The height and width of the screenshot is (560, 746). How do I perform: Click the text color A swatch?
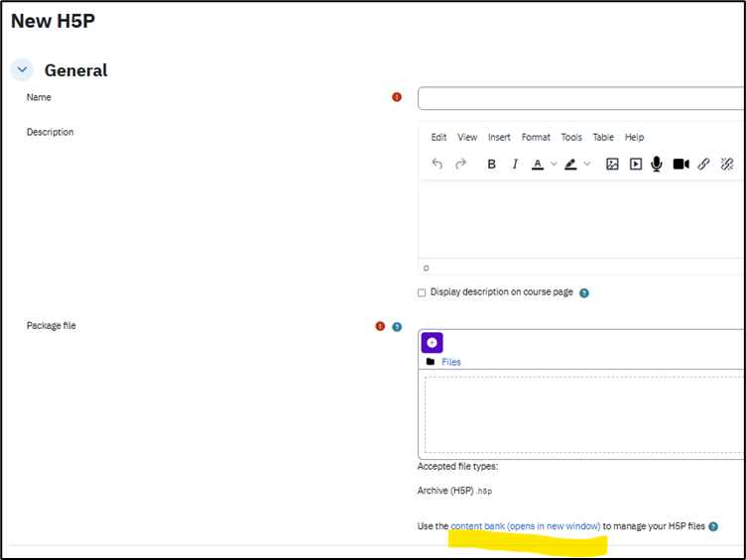pyautogui.click(x=538, y=165)
